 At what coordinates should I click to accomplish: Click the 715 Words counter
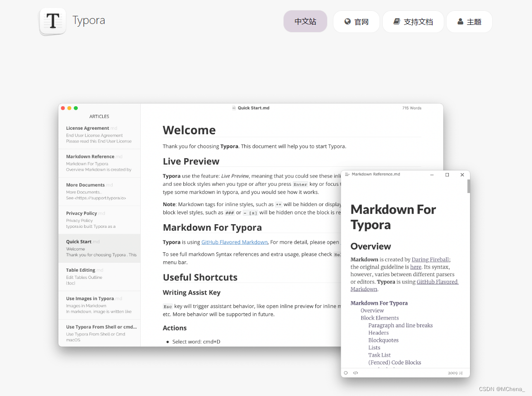(x=412, y=108)
